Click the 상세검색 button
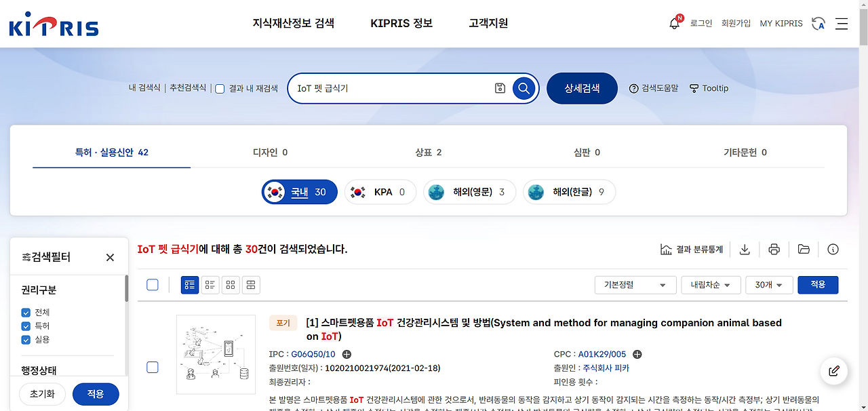This screenshot has height=411, width=868. point(582,88)
